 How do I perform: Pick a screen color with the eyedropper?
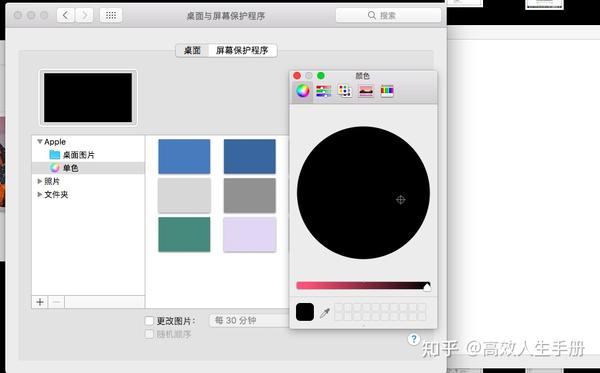point(325,313)
